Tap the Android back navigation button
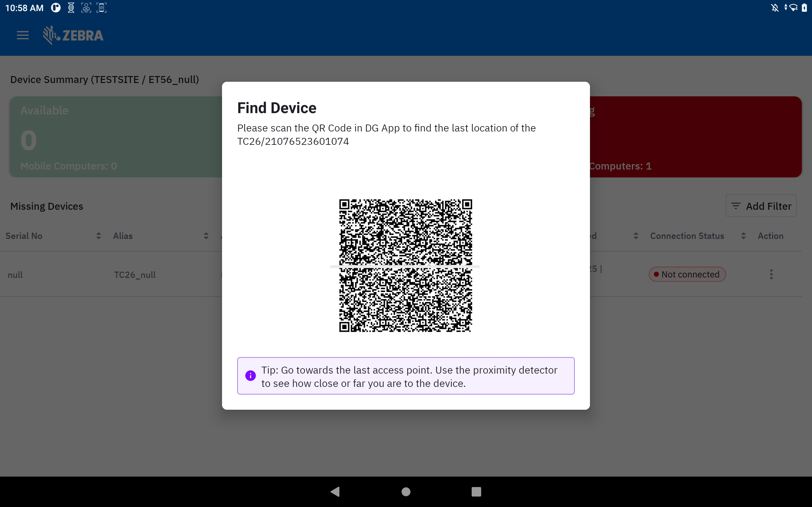This screenshot has width=812, height=507. [x=335, y=491]
